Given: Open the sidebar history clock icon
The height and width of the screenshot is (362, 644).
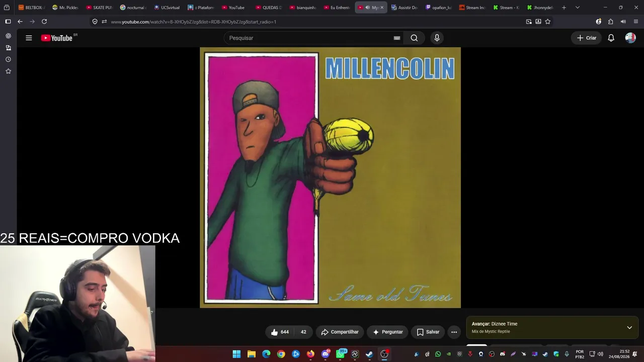Looking at the screenshot, I should pos(8,59).
